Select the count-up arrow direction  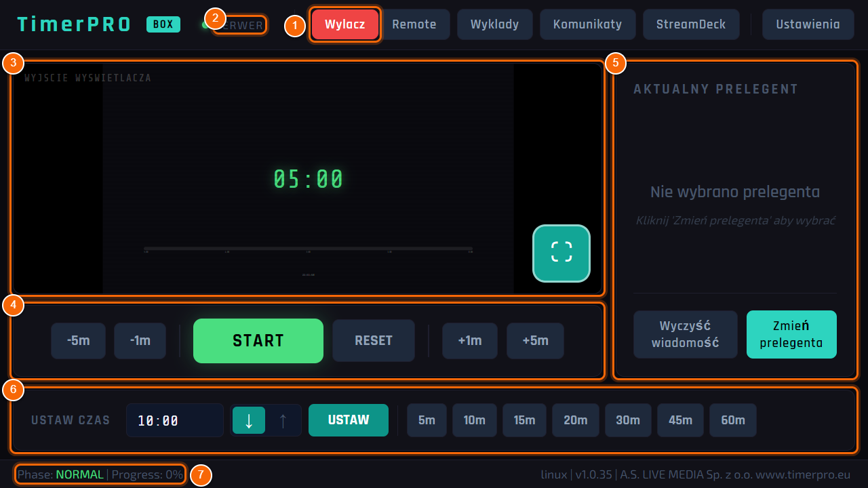pyautogui.click(x=283, y=420)
